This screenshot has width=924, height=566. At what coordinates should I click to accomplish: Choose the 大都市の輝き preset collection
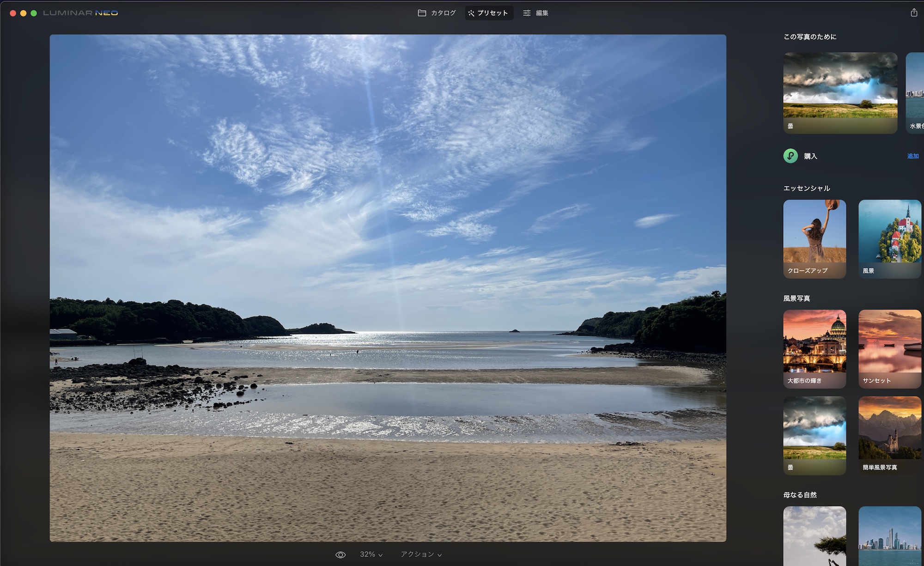[815, 349]
